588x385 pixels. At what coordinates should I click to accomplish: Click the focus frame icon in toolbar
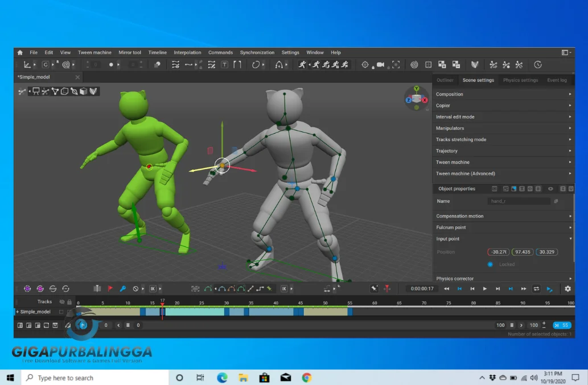[x=396, y=65]
